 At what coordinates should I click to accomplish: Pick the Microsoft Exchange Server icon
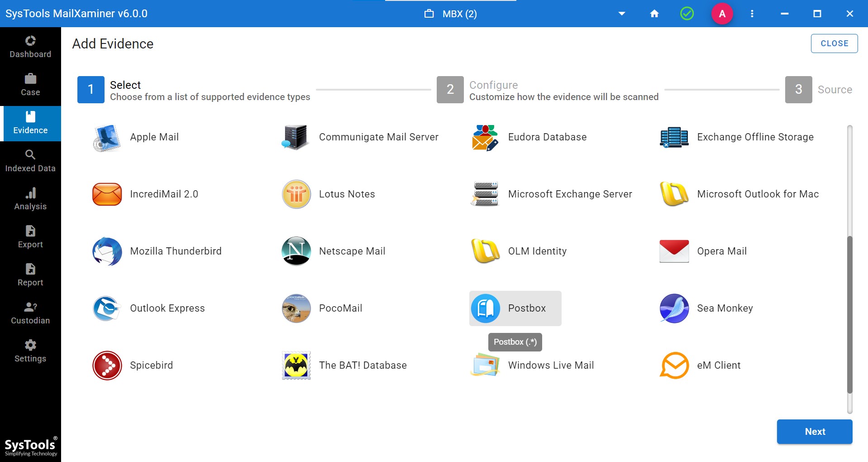[485, 194]
